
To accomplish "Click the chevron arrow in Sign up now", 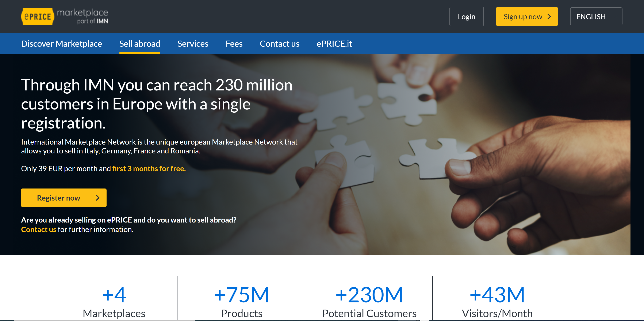I will tap(549, 16).
